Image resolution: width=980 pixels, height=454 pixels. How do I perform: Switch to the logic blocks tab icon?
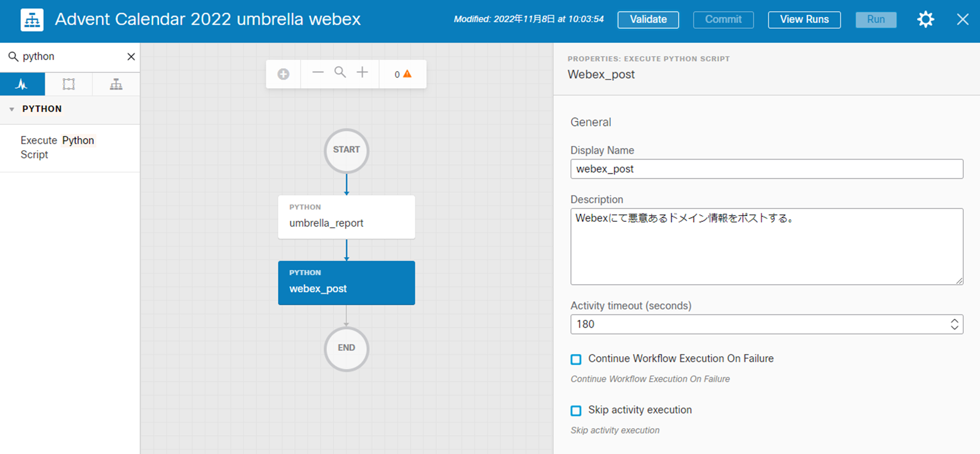click(69, 84)
